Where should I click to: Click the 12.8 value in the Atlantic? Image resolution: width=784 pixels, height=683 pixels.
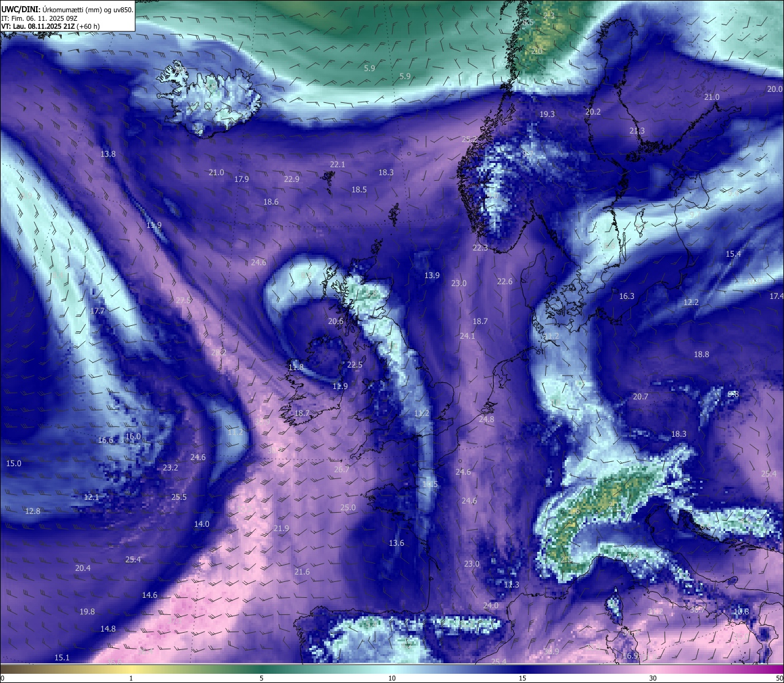point(32,511)
